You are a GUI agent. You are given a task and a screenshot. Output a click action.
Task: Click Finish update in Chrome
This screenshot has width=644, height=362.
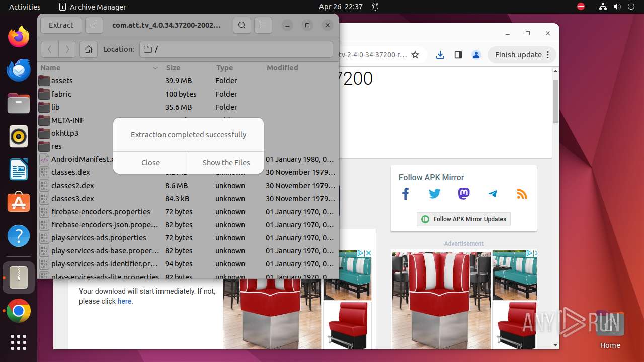pyautogui.click(x=522, y=55)
